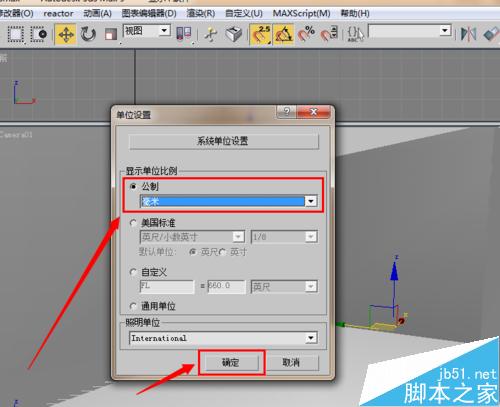Toggle the Angle Snap icon

pos(284,34)
